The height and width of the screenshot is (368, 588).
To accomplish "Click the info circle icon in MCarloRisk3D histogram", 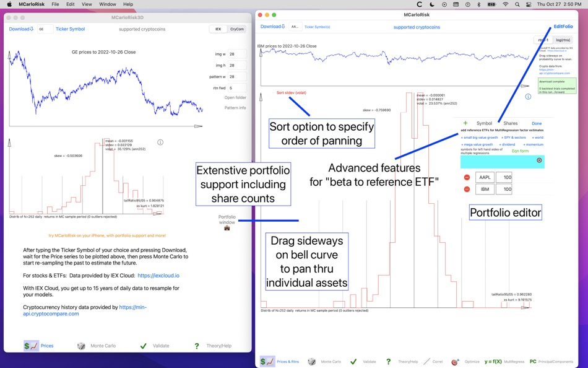I will (160, 142).
